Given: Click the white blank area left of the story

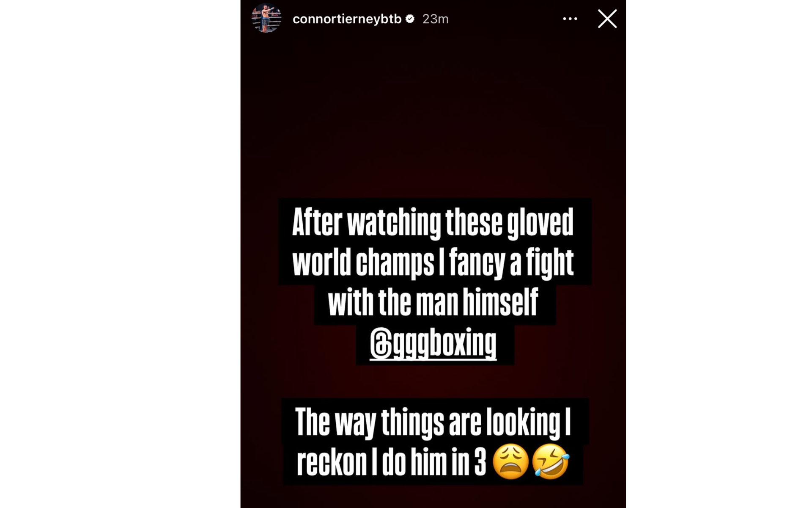Looking at the screenshot, I should click(x=120, y=254).
